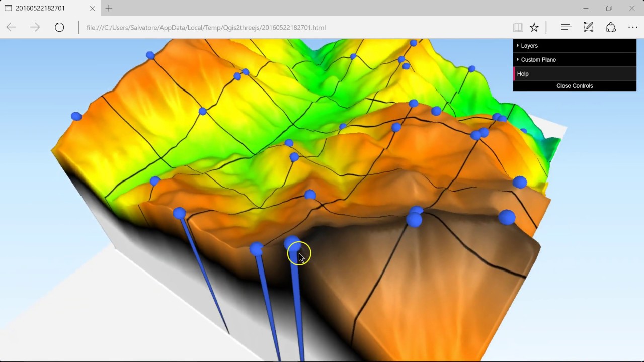644x362 pixels.
Task: Add page to favorites star icon
Action: (x=534, y=27)
